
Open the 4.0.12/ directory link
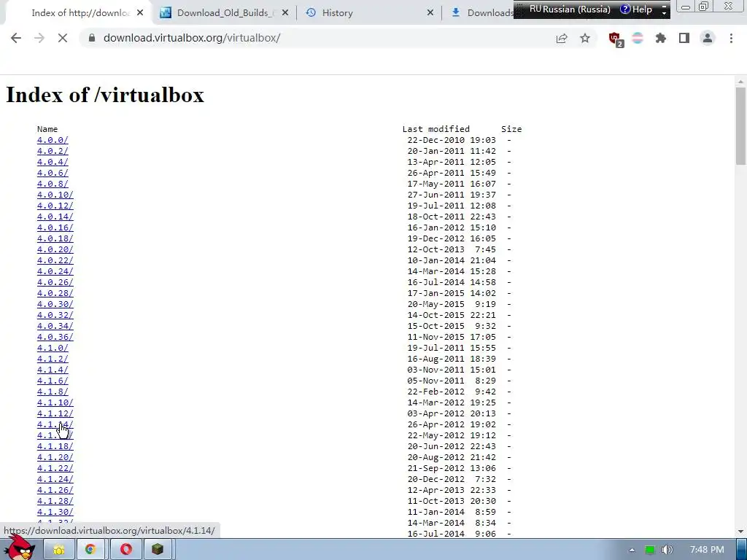[x=55, y=206]
